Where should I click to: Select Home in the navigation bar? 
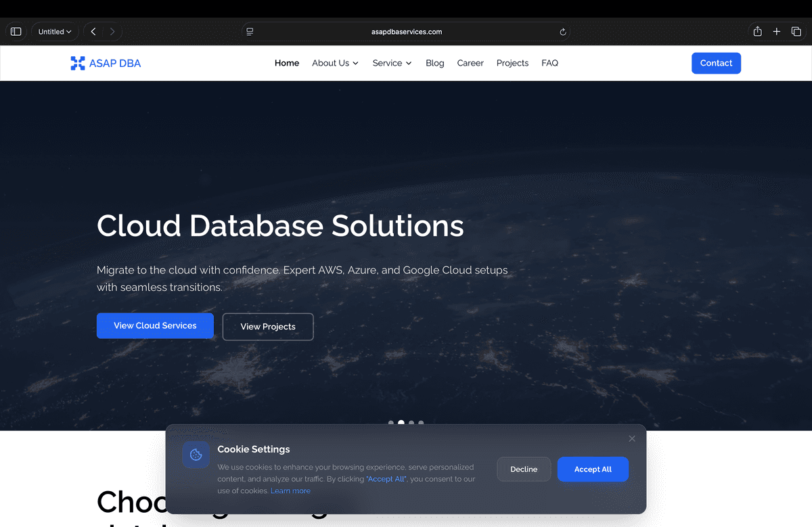(286, 63)
